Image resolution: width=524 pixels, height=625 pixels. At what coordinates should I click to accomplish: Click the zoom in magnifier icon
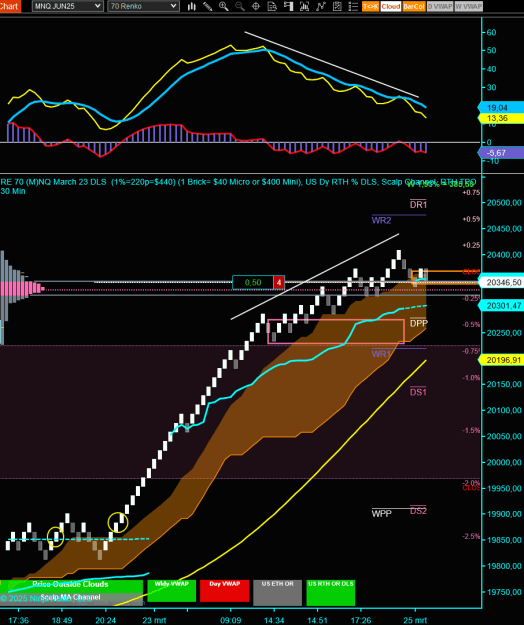pyautogui.click(x=224, y=6)
